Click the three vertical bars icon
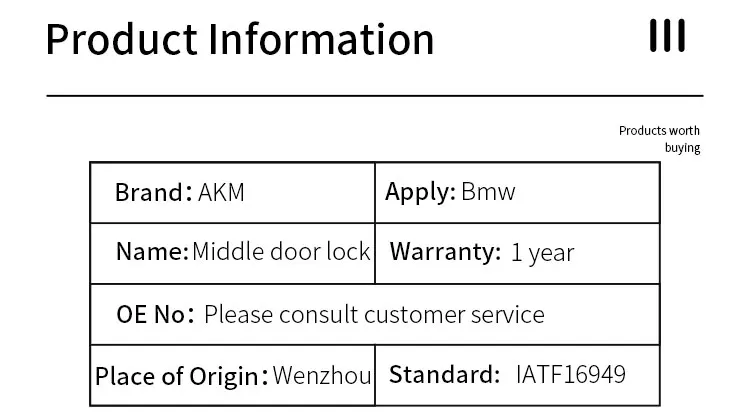Viewport: 750px width, 415px height. [667, 36]
